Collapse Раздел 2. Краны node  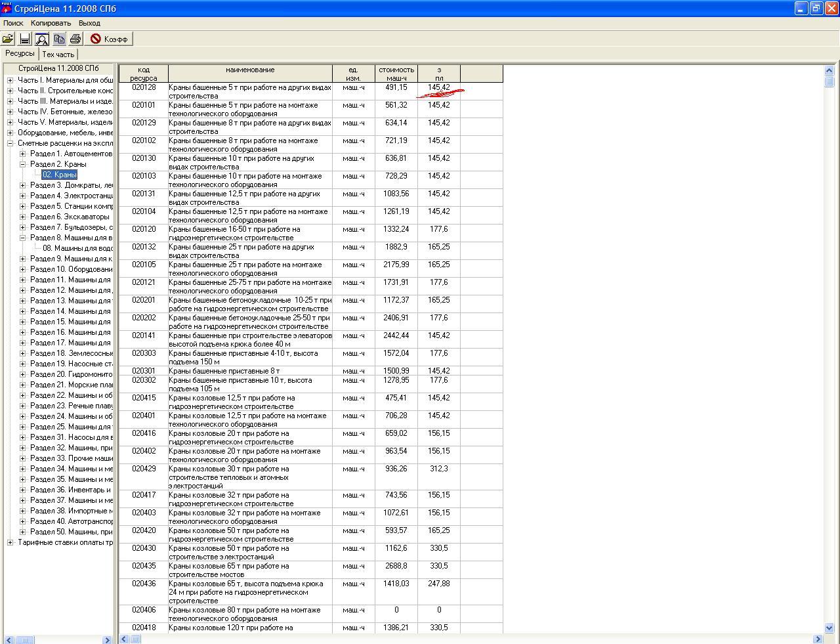point(22,164)
